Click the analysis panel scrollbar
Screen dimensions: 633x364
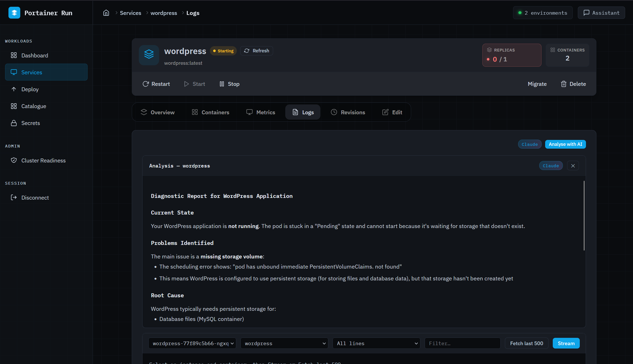584,216
